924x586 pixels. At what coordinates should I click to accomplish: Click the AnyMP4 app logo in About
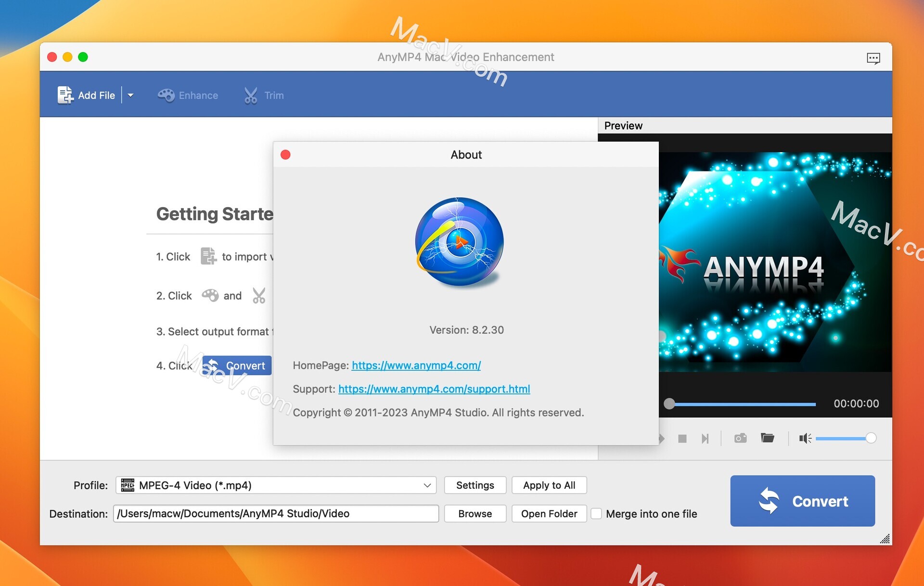(459, 242)
